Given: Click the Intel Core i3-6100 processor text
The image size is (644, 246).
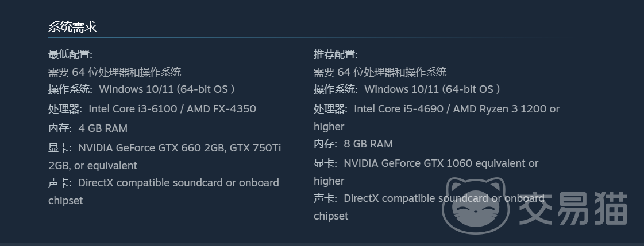Looking at the screenshot, I should tap(136, 109).
